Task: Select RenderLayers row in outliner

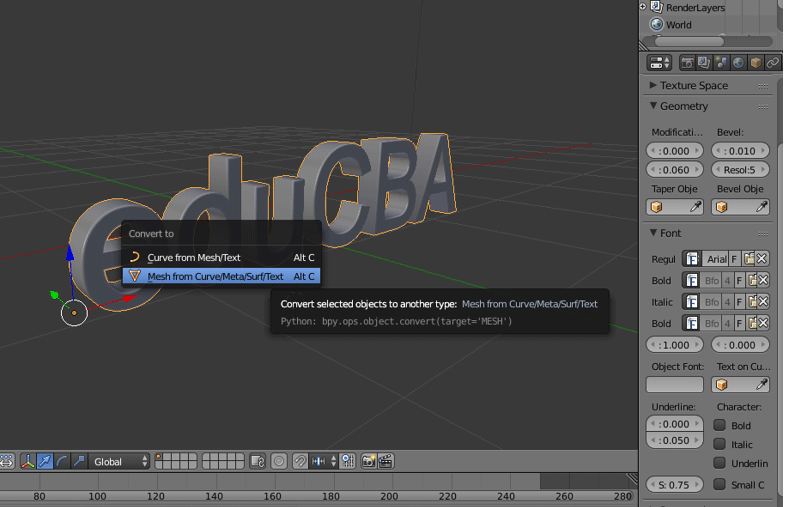Action: coord(695,8)
